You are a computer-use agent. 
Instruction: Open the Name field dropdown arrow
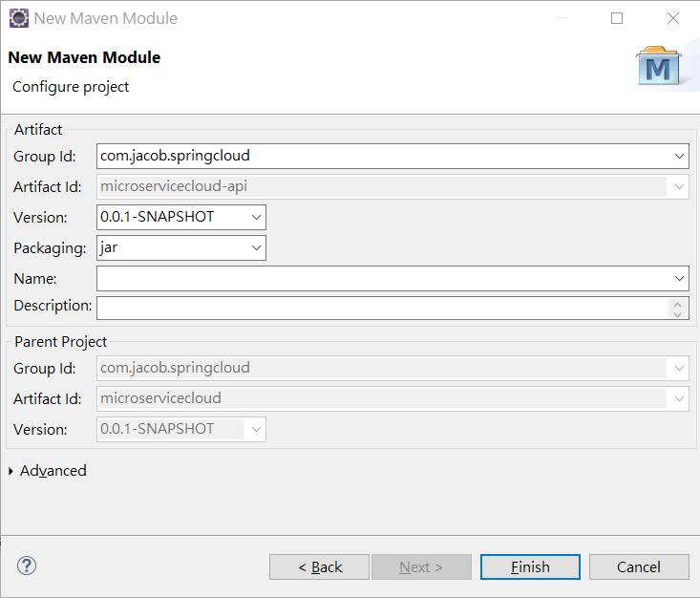click(679, 279)
